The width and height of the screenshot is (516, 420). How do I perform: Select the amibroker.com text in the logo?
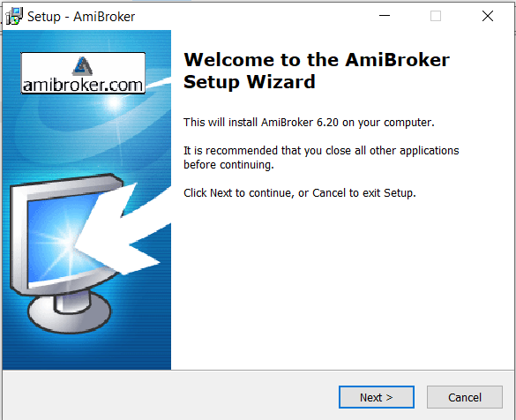pyautogui.click(x=83, y=85)
